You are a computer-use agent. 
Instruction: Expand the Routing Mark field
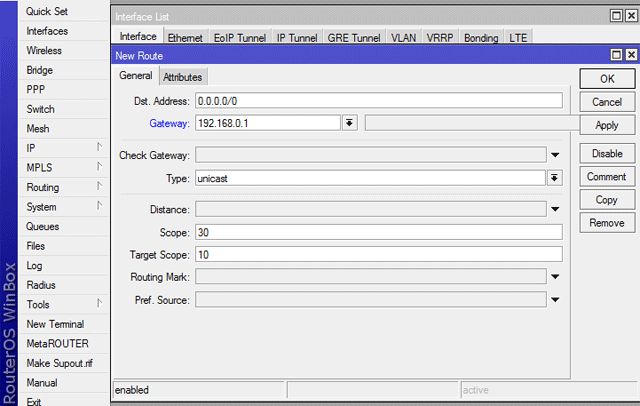click(x=554, y=277)
